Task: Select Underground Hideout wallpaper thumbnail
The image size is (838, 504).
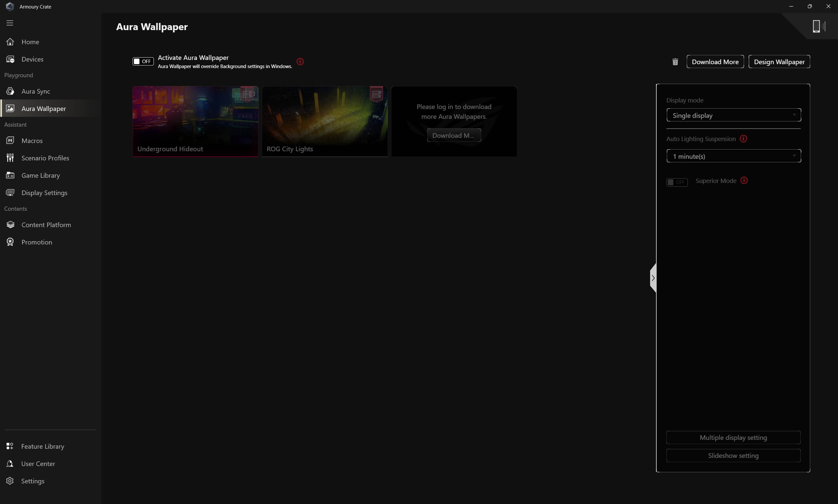Action: click(195, 121)
